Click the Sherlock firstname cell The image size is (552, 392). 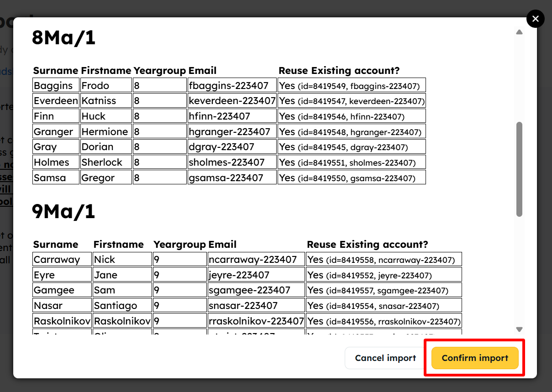(x=106, y=162)
